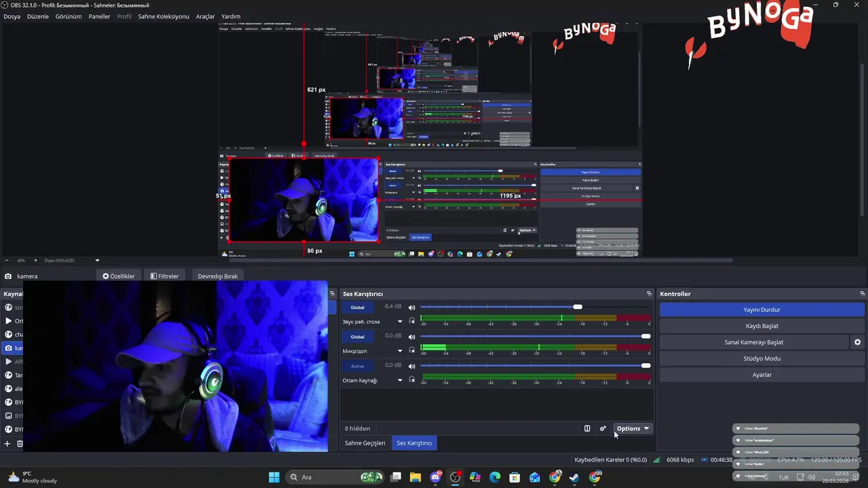This screenshot has width=868, height=488.
Task: Undock the Kontroller panel
Action: click(862, 294)
